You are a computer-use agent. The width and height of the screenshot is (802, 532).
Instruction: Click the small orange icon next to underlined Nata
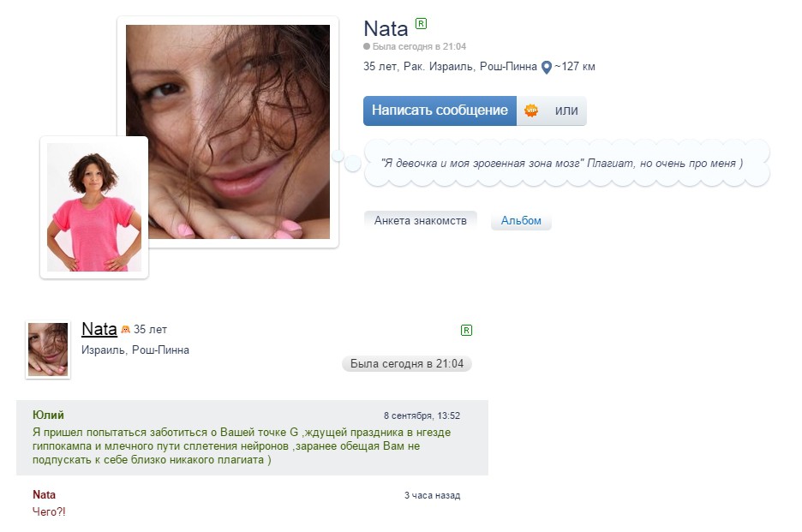click(125, 329)
